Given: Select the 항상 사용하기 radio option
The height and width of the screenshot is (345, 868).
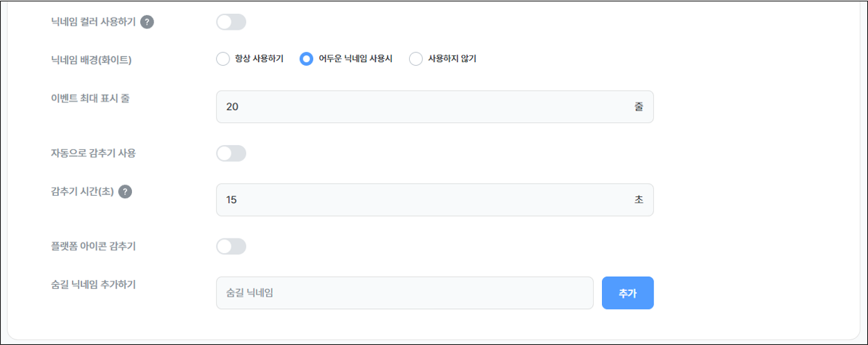Looking at the screenshot, I should pos(223,59).
